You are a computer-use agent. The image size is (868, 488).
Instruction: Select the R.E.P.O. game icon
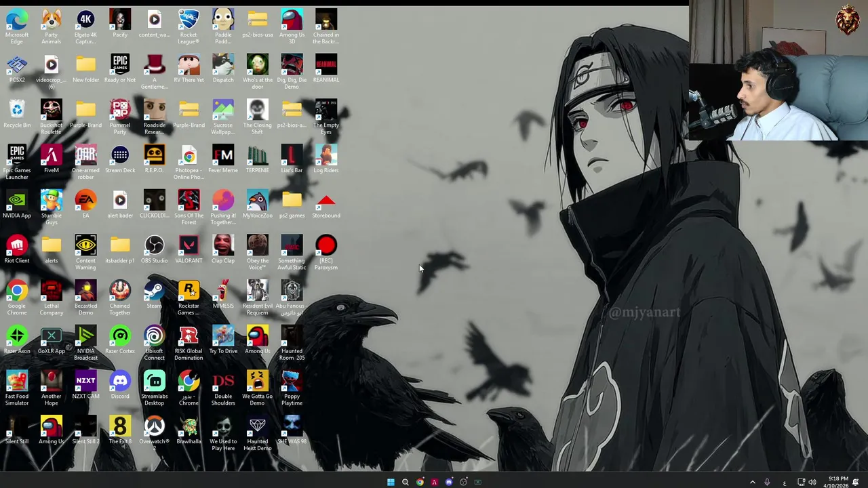154,159
